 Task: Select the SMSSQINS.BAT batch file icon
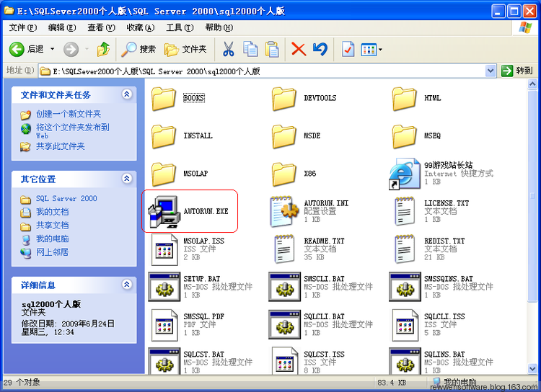(405, 287)
